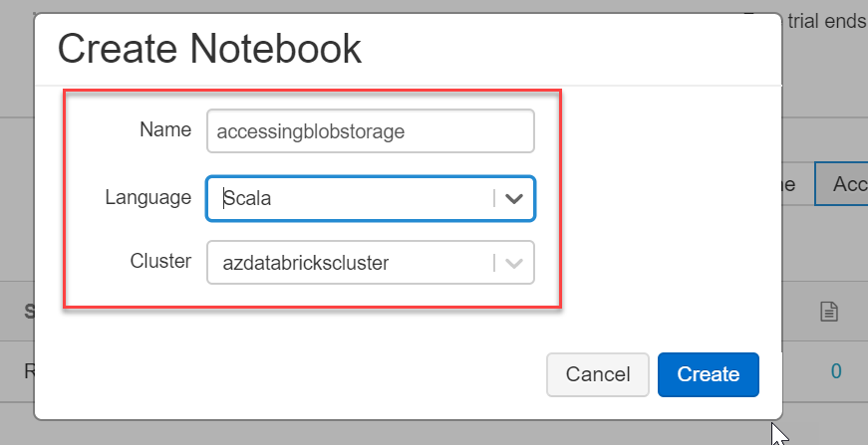Click the "Create Notebook" dialog title

(209, 48)
